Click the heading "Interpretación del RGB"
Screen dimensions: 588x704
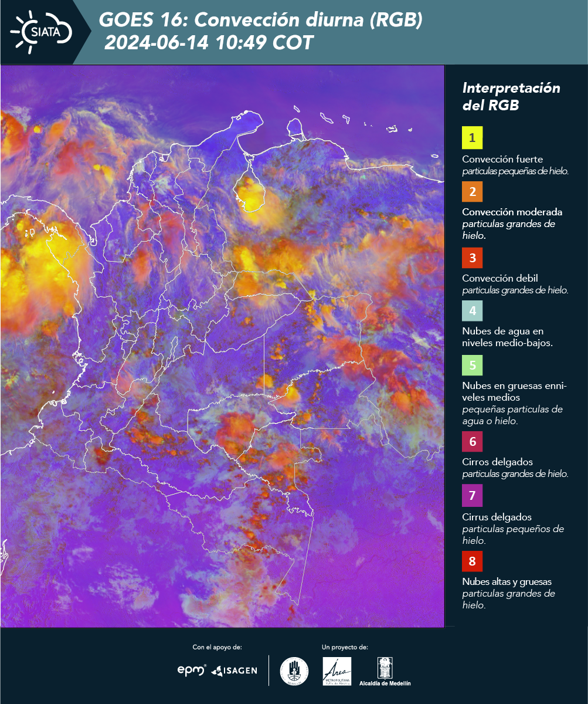pos(511,97)
